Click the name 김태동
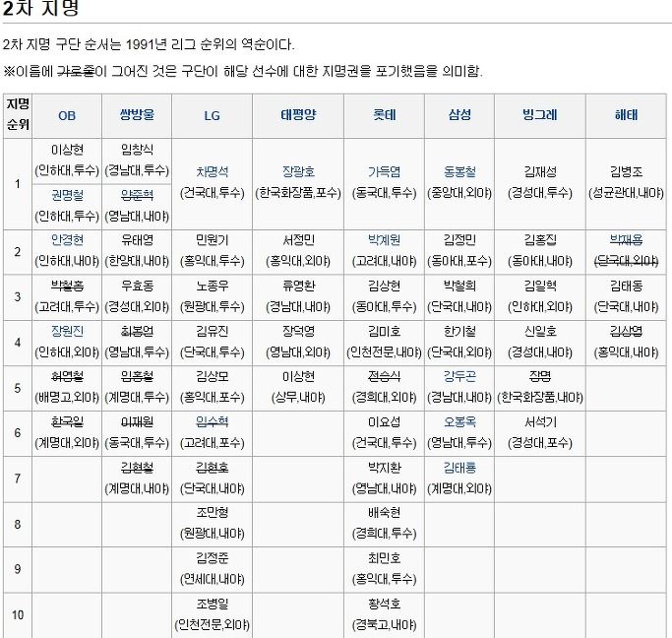This screenshot has width=672, height=638. point(626,286)
